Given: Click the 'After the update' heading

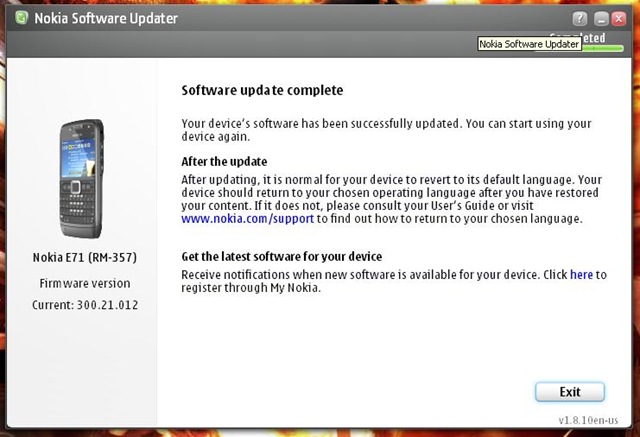Looking at the screenshot, I should 224,162.
